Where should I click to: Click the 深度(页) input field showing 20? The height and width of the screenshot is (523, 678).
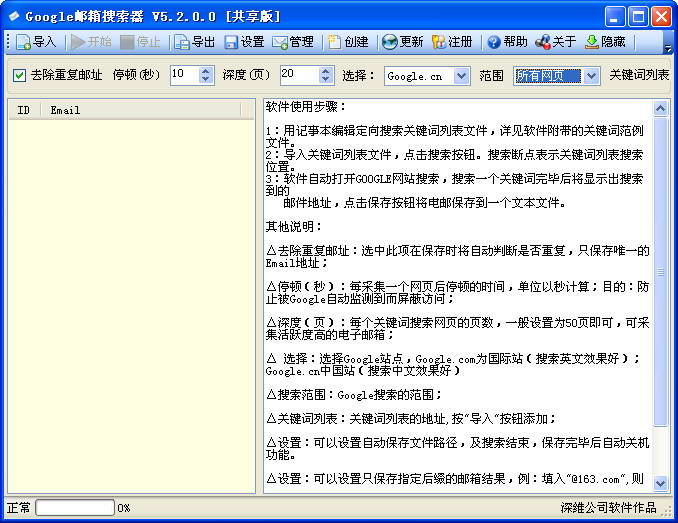tap(300, 76)
